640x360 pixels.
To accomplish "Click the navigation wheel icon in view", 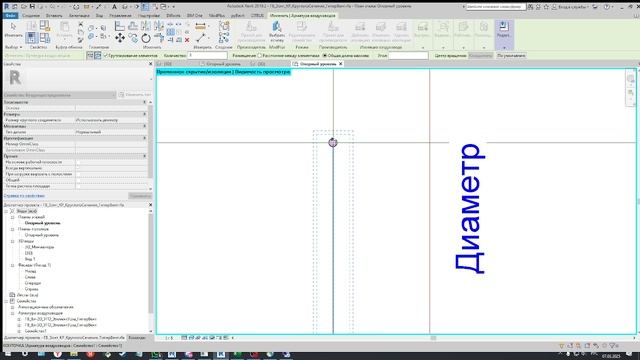I will click(631, 78).
